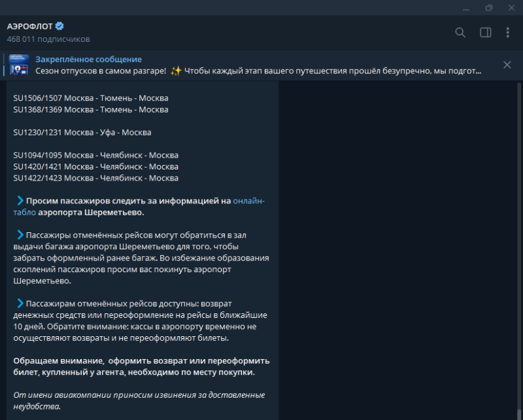Image resolution: width=523 pixels, height=420 pixels.
Task: Click the flight line "SU1420/1421 Москва - Челябинск - Москва"
Action: (x=95, y=167)
